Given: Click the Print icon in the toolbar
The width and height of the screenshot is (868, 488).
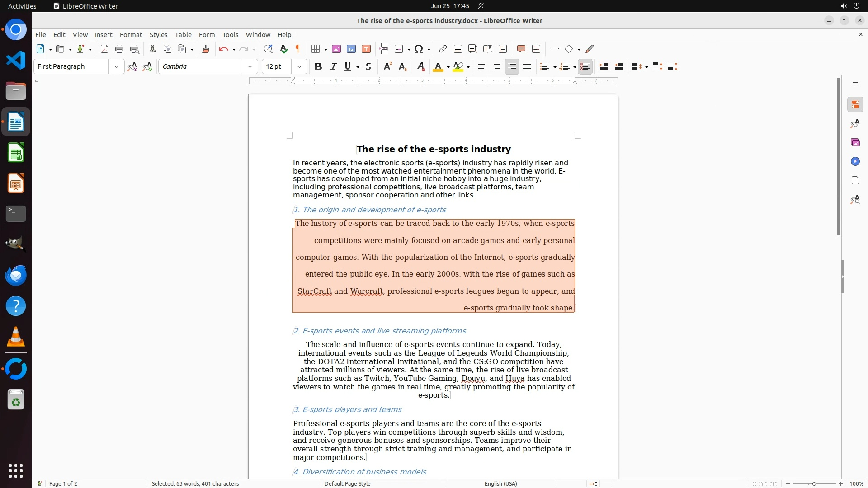Looking at the screenshot, I should click(x=119, y=49).
